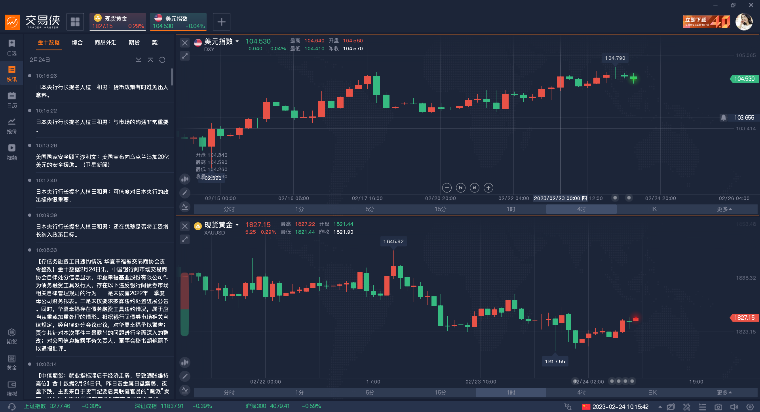Switch to the dollar index workspace tab
760x412 pixels.
click(178, 22)
